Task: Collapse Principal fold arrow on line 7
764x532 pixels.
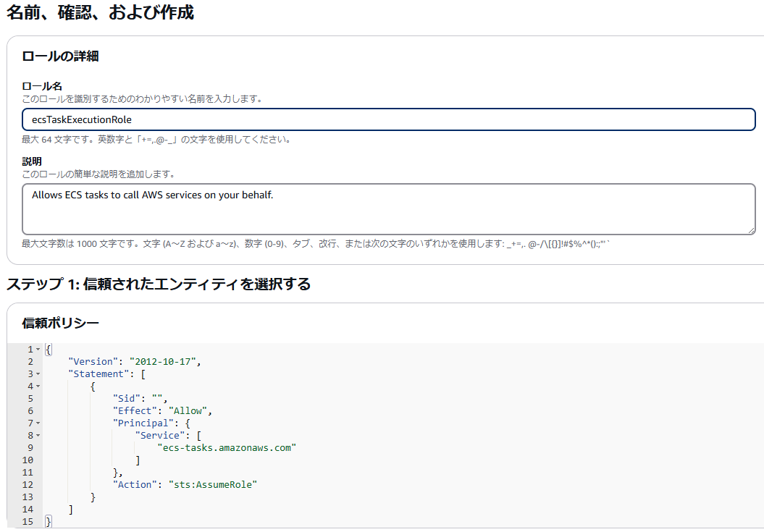Action: (38, 423)
